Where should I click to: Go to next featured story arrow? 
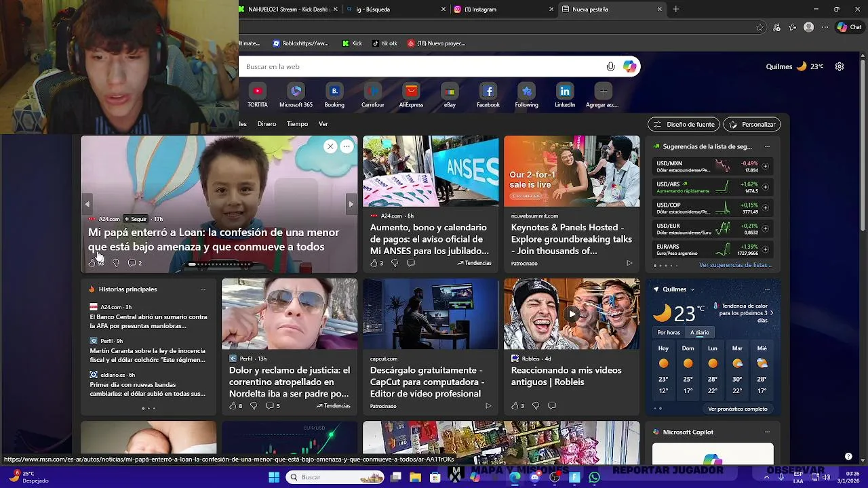pos(351,204)
